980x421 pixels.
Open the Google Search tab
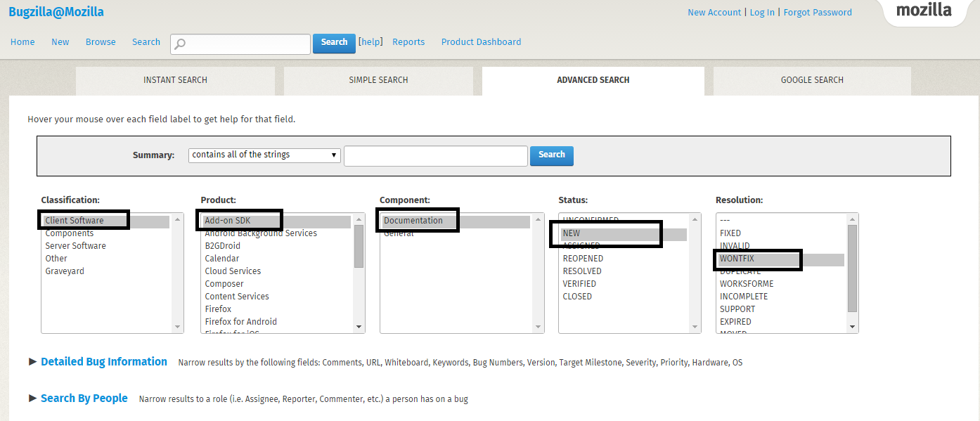pyautogui.click(x=812, y=80)
